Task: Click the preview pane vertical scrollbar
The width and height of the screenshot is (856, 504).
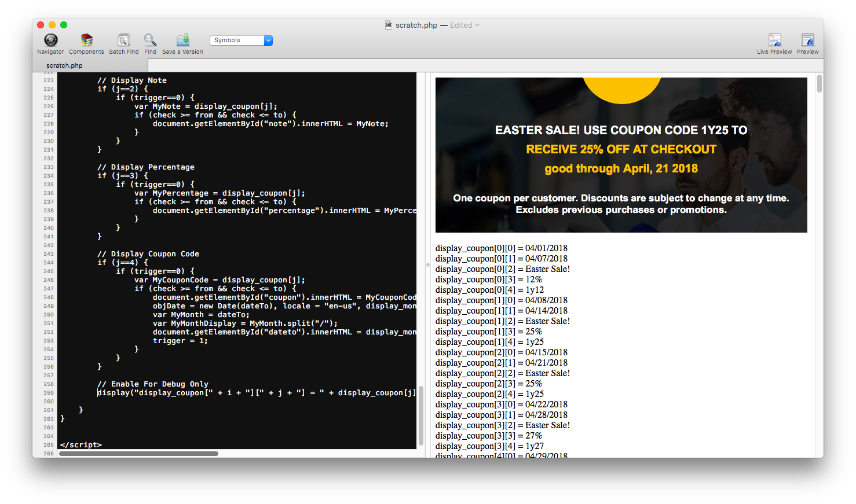Action: (x=819, y=83)
